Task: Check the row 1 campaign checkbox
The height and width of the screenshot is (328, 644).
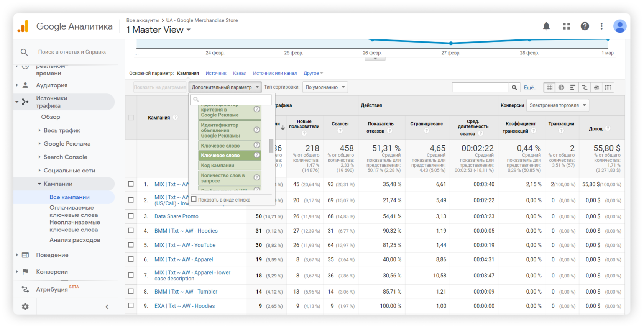Action: coord(131,184)
